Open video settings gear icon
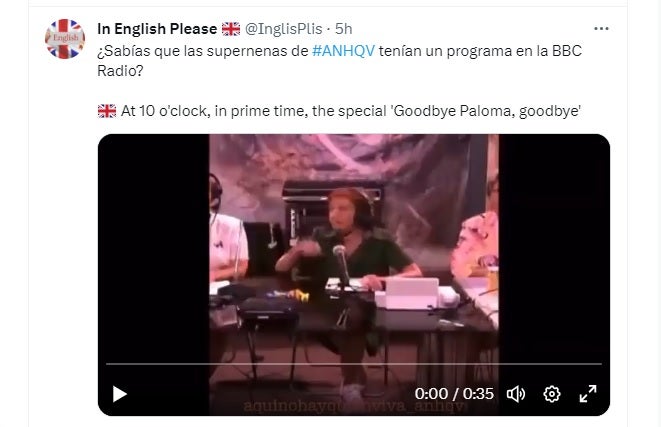This screenshot has width=661, height=427. 552,394
